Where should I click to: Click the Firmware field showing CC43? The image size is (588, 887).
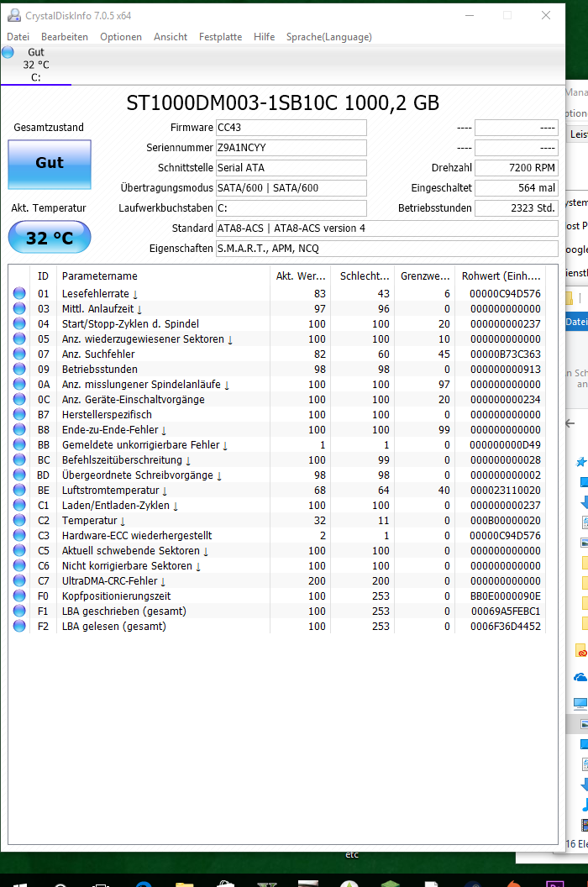point(291,128)
